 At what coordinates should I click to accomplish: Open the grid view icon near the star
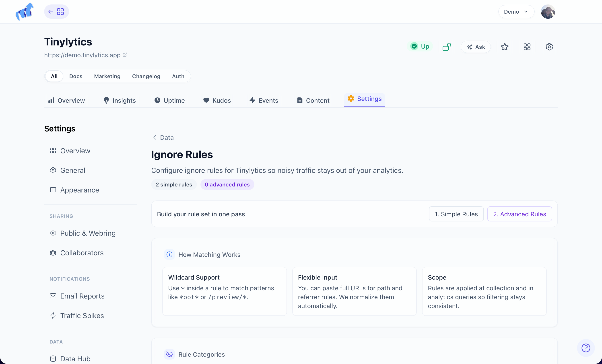pos(527,47)
